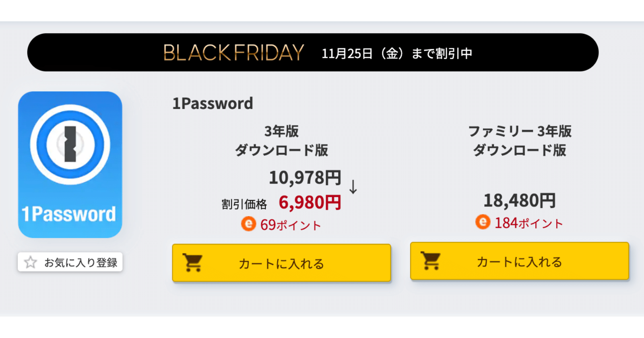Open the BLACK FRIDAY sale banner
644x338 pixels.
click(313, 53)
